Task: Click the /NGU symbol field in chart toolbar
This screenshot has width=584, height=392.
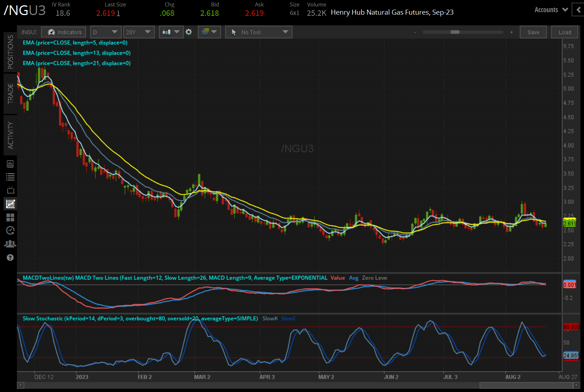Action: (x=29, y=32)
